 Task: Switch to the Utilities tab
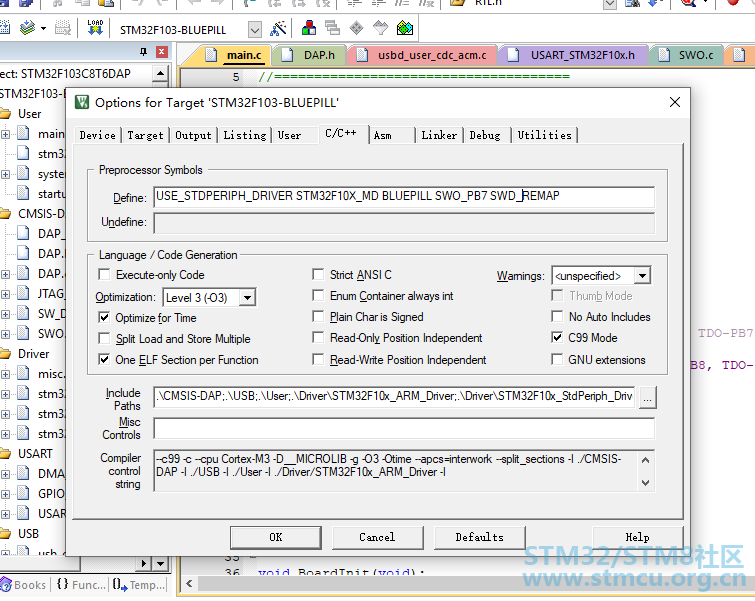(x=545, y=135)
